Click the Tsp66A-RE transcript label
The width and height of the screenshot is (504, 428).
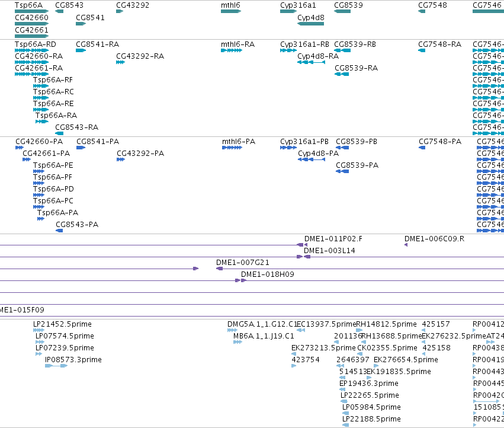click(53, 104)
